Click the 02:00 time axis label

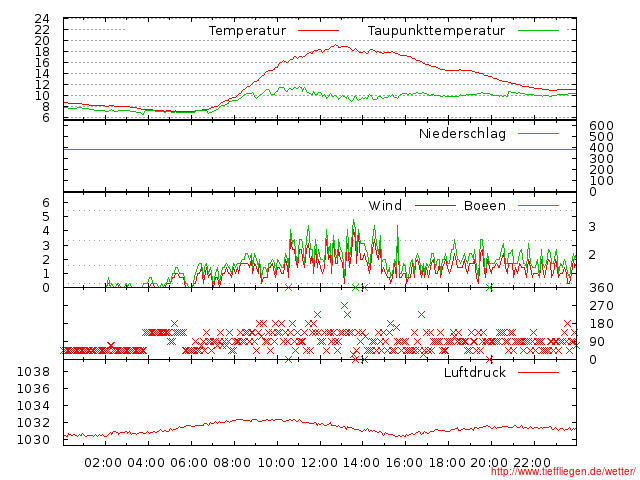103,463
